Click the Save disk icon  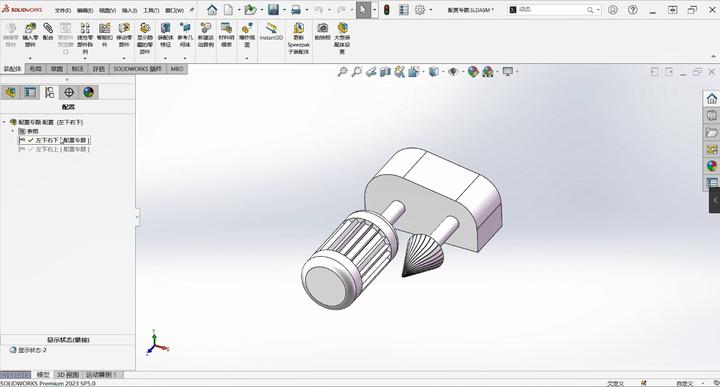[x=273, y=10]
